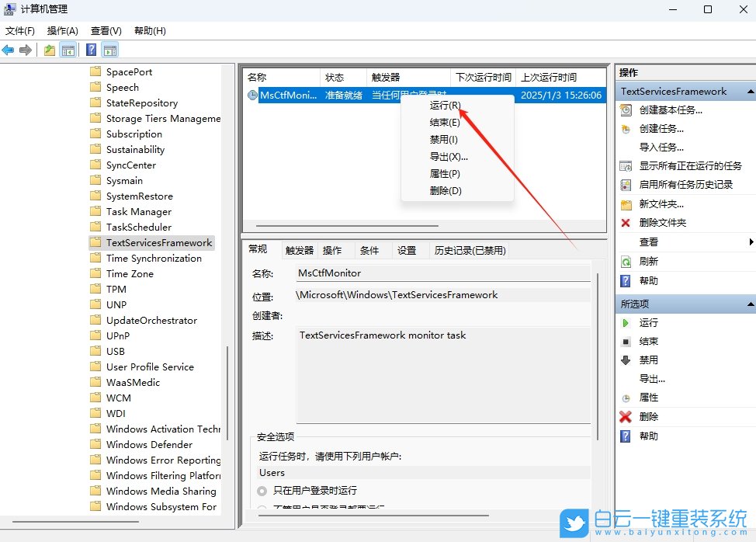The image size is (756, 542).
Task: Click the help question mark toolbar icon
Action: [92, 49]
